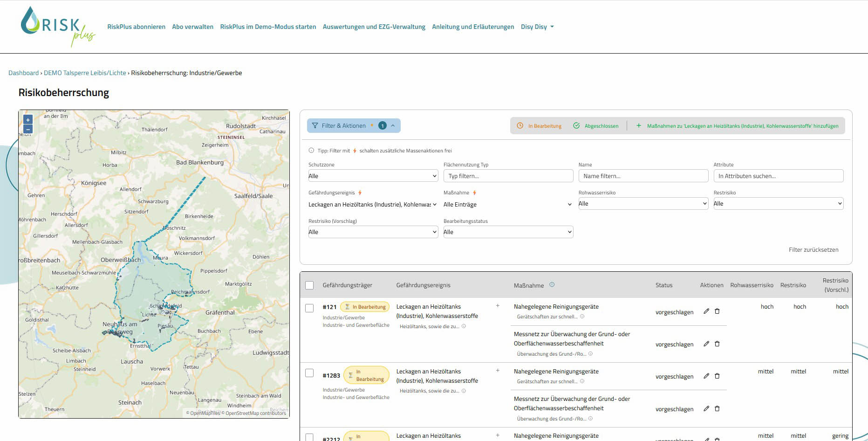Select the checkbox for row #1283
Image resolution: width=868 pixels, height=441 pixels.
coord(309,373)
